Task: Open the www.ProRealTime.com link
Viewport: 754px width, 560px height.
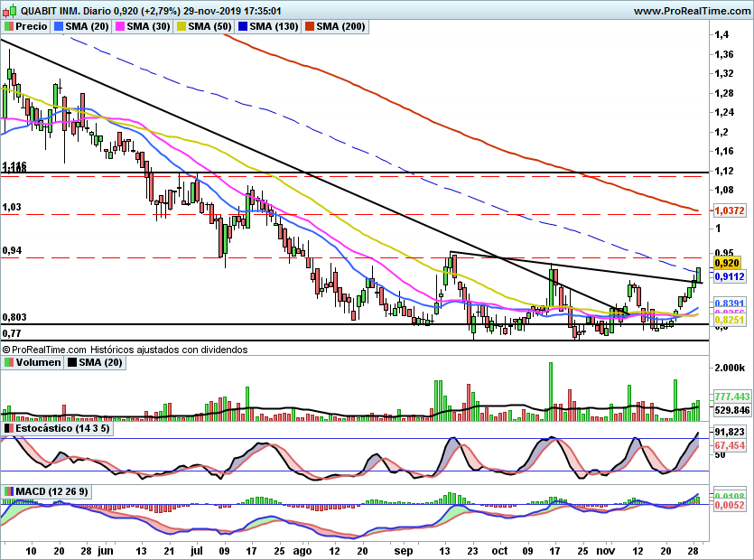Action: pyautogui.click(x=692, y=11)
